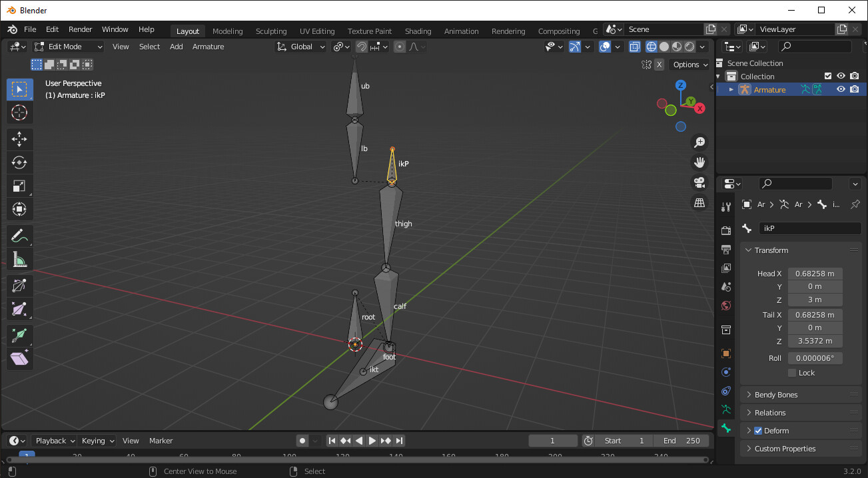Select the Select Box tool

tap(19, 89)
